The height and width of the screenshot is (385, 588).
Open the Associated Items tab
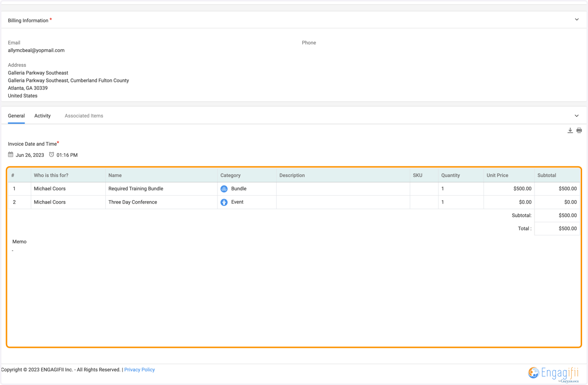click(84, 116)
